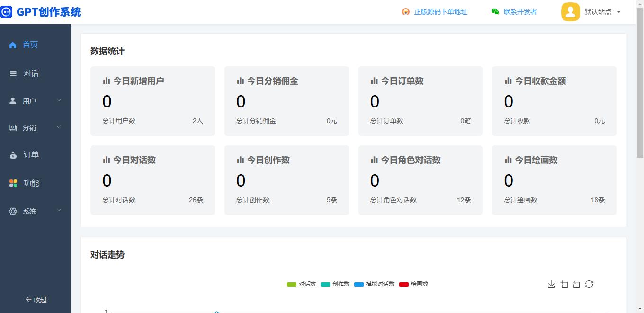644x313 pixels.
Task: Click the chart restore refresh icon
Action: pyautogui.click(x=589, y=284)
